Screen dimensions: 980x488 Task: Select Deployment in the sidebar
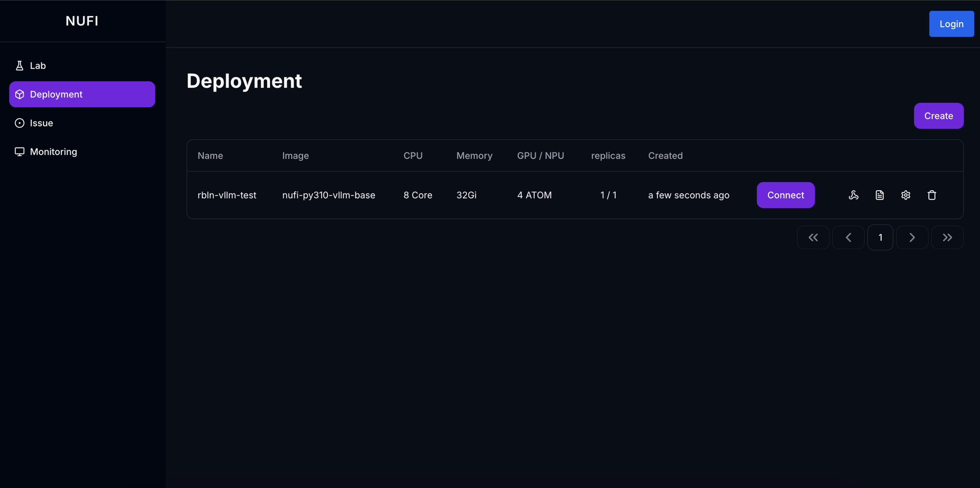click(x=82, y=94)
